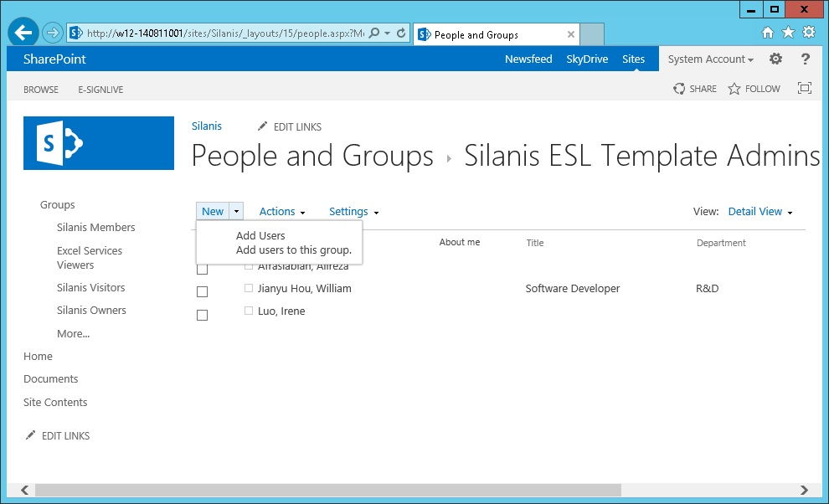Open the SharePoint help question mark
This screenshot has height=504, width=829.
point(806,59)
